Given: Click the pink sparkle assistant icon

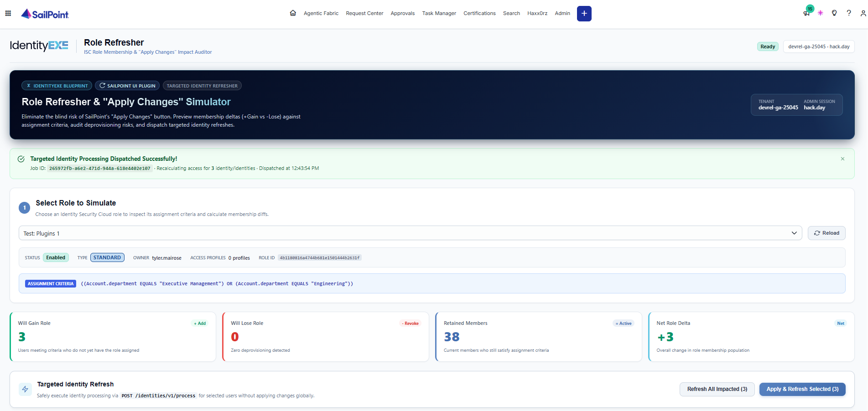Looking at the screenshot, I should [x=821, y=13].
